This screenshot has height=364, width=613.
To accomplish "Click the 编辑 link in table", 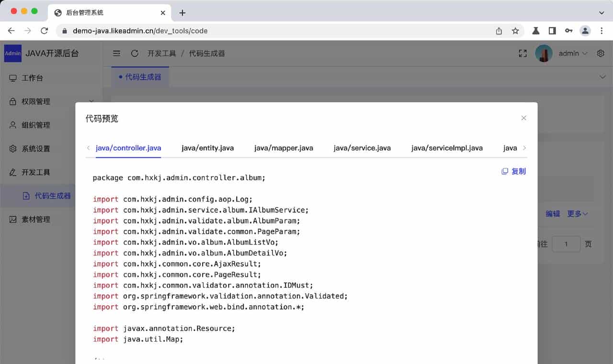I will [x=553, y=214].
